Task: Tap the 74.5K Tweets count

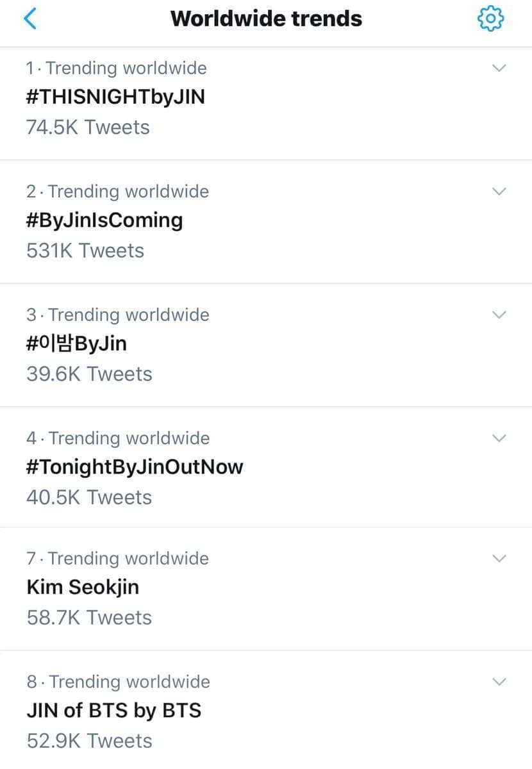Action: tap(88, 127)
